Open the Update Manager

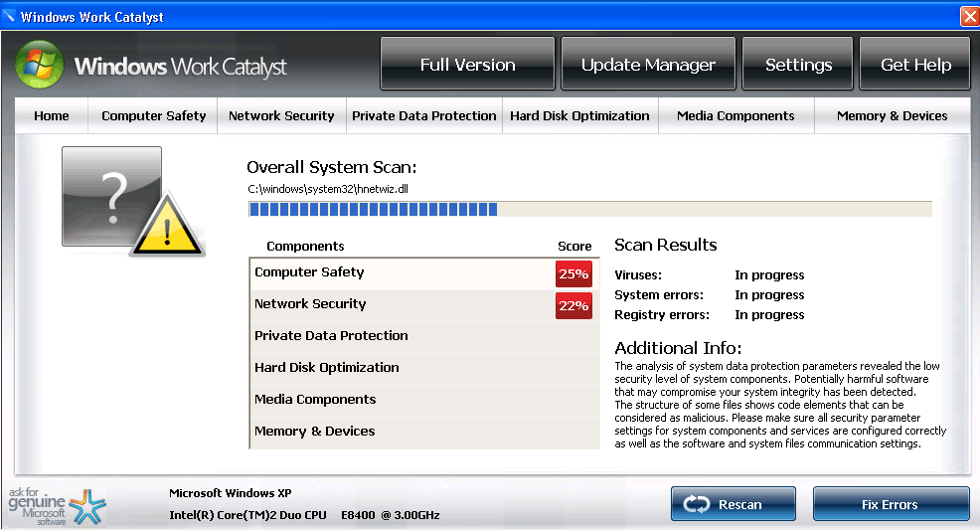pyautogui.click(x=648, y=65)
